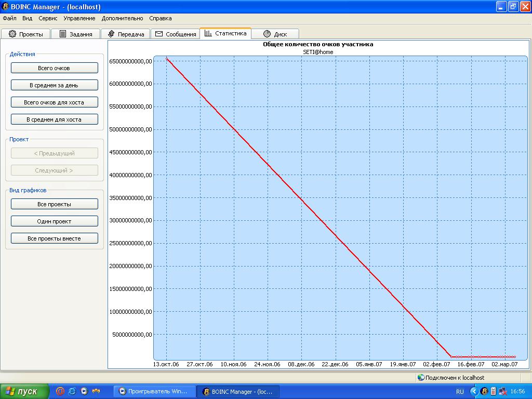This screenshot has width=532, height=399.
Task: Click the BOINC icon in the system tray
Action: 484,391
